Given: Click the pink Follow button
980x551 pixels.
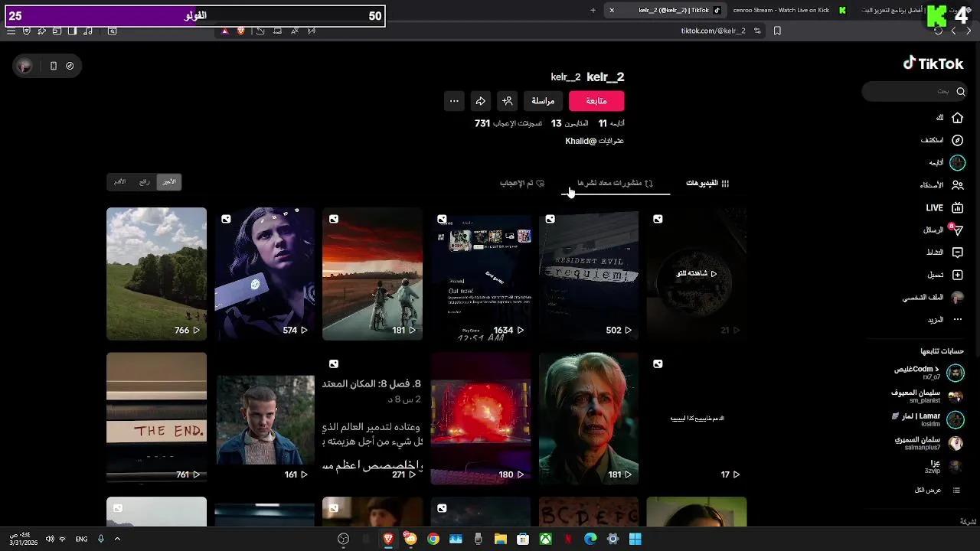Looking at the screenshot, I should pos(596,101).
